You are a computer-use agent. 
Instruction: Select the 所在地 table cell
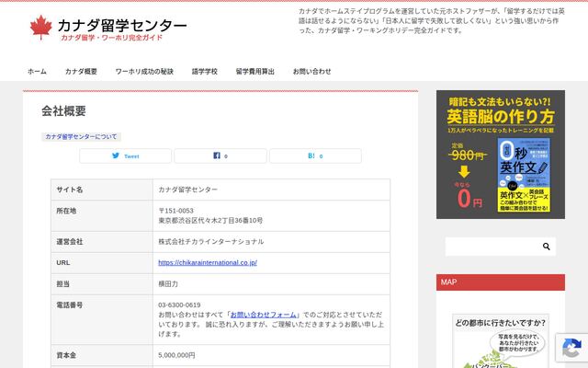tap(102, 215)
